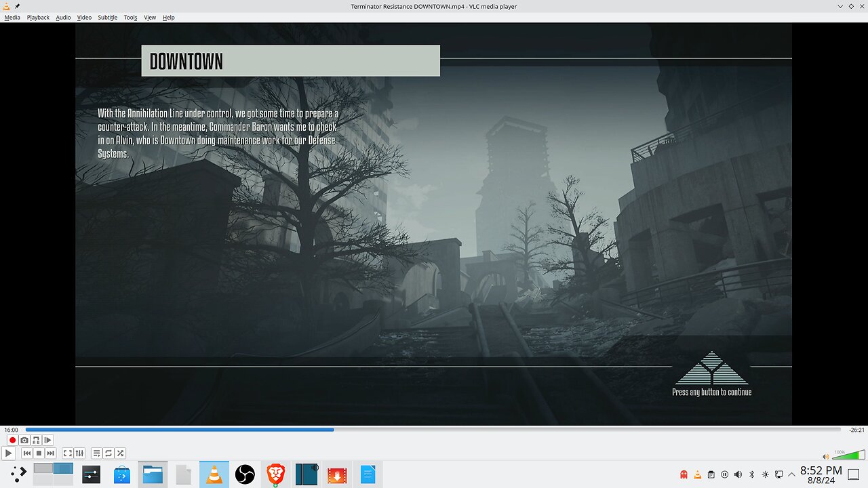Open the video downloader app in taskbar

pos(337,474)
